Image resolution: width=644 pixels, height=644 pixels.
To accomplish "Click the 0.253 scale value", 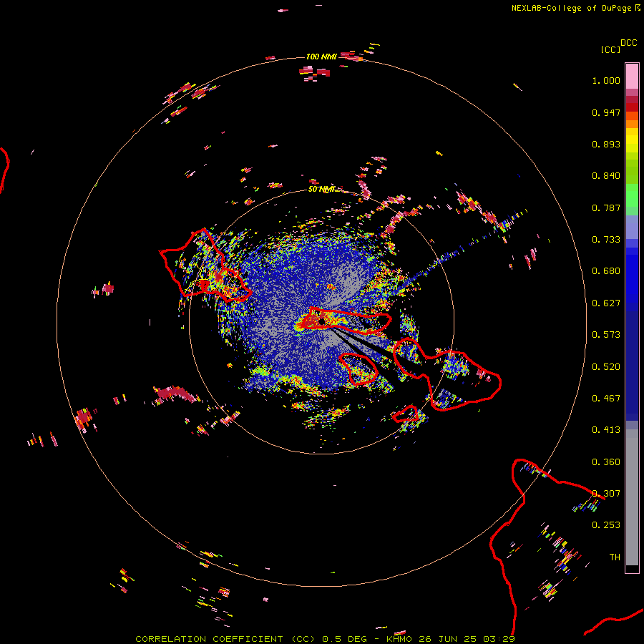I will tap(606, 525).
